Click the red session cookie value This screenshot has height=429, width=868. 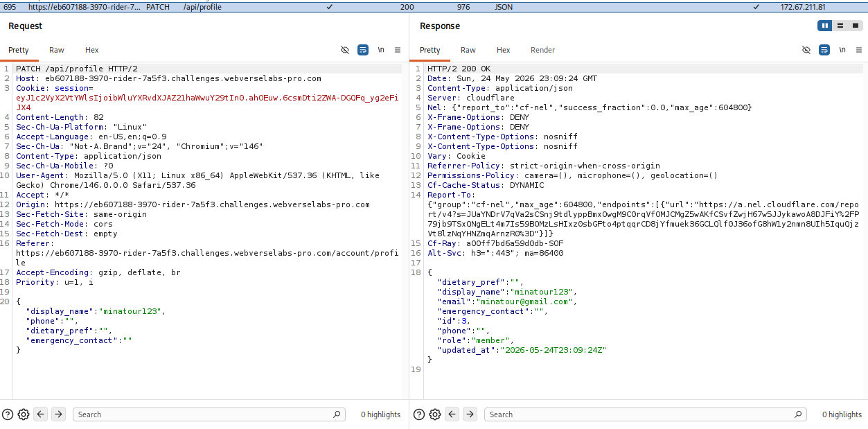(x=207, y=103)
